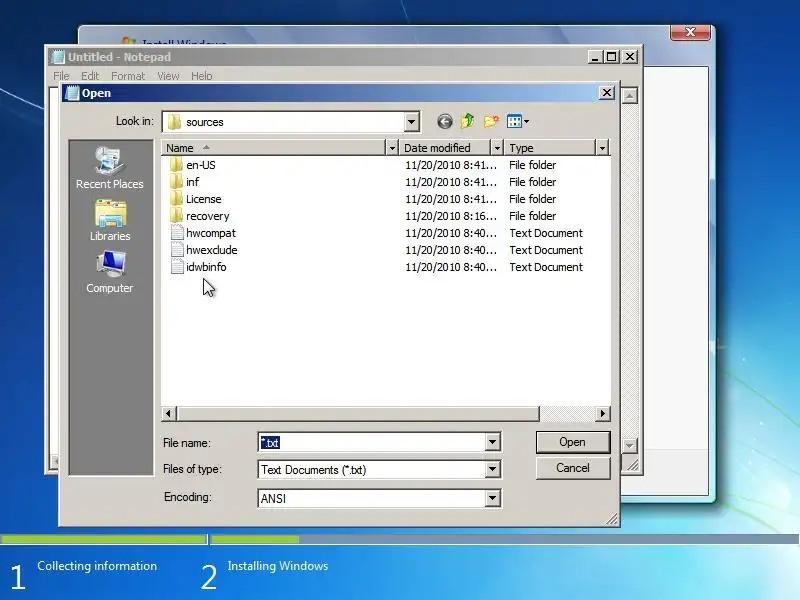Viewport: 800px width, 600px height.
Task: Open the Date modified column dropdown
Action: (x=497, y=148)
